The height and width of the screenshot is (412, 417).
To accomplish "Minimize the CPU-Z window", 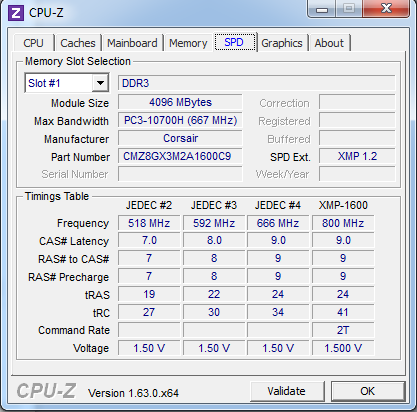I will coord(322,8).
